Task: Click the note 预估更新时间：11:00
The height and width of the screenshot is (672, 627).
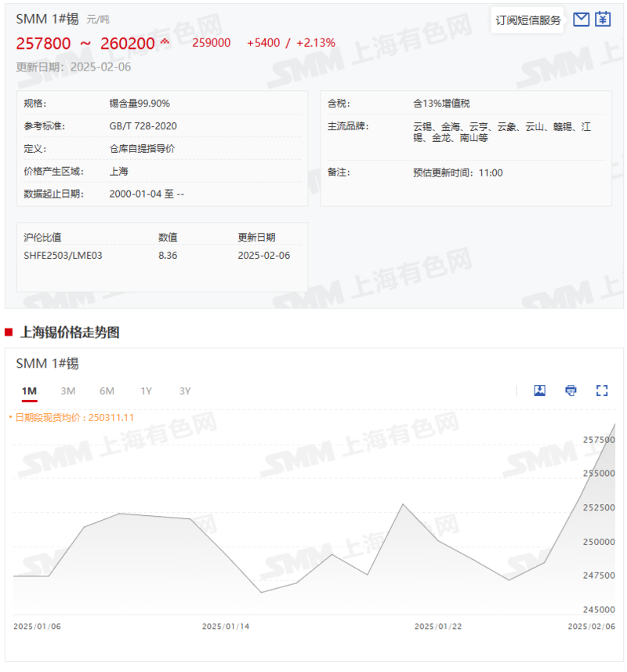Action: (458, 173)
